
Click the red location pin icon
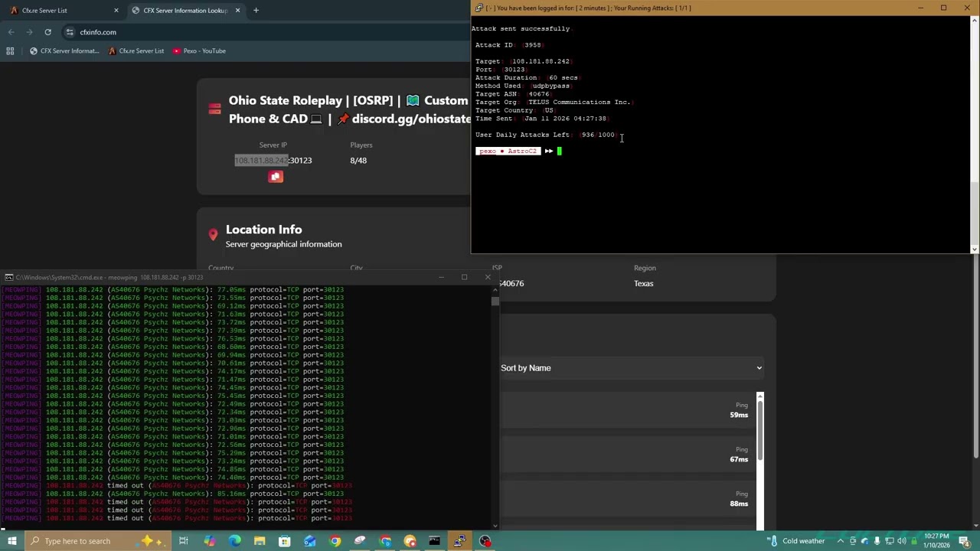coord(213,235)
